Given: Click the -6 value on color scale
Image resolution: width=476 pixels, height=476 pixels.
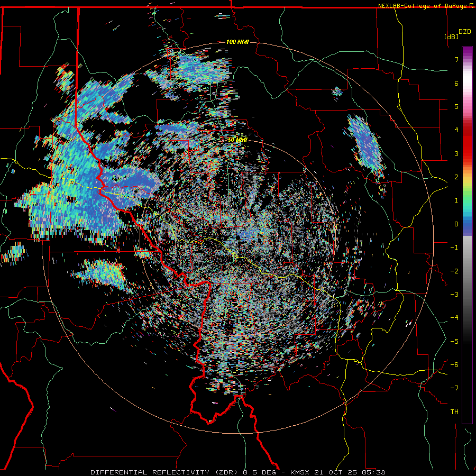Looking at the screenshot, I should [x=454, y=365].
